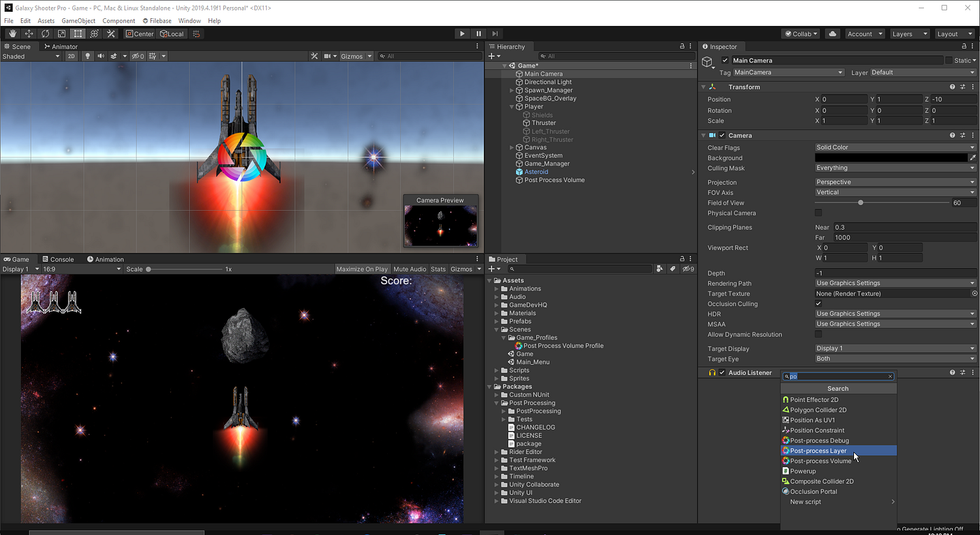Image resolution: width=980 pixels, height=535 pixels.
Task: Select the combined Transform tool
Action: click(x=94, y=34)
